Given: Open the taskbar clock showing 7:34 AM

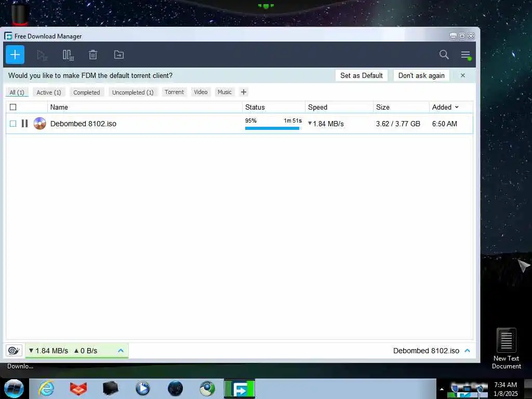Looking at the screenshot, I should [x=506, y=389].
